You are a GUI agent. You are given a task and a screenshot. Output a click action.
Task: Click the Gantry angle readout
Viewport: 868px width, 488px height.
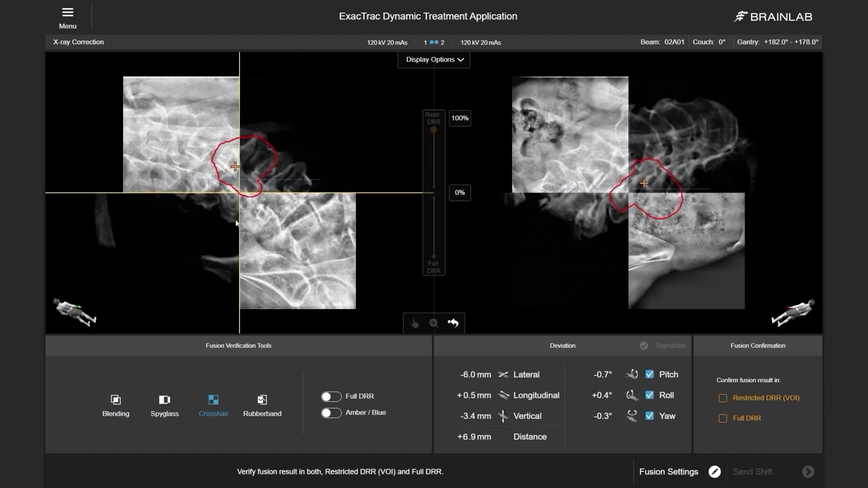tap(778, 42)
